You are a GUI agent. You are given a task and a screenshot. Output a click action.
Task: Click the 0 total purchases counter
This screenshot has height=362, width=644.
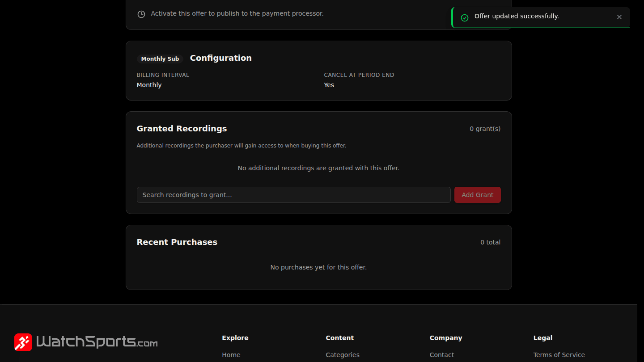(490, 242)
